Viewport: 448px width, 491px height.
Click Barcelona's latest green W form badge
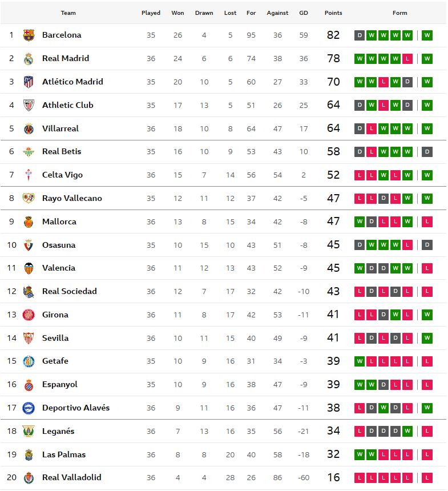[x=427, y=35]
